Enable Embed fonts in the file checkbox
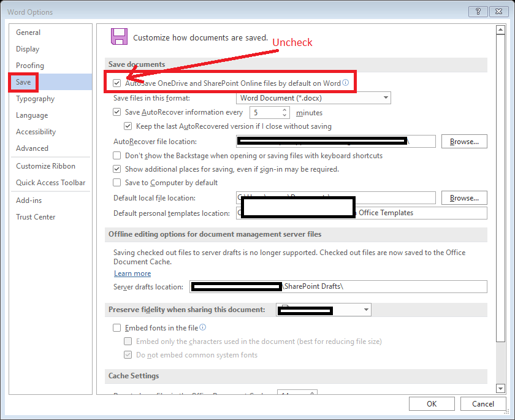This screenshot has height=420, width=515. (x=117, y=328)
